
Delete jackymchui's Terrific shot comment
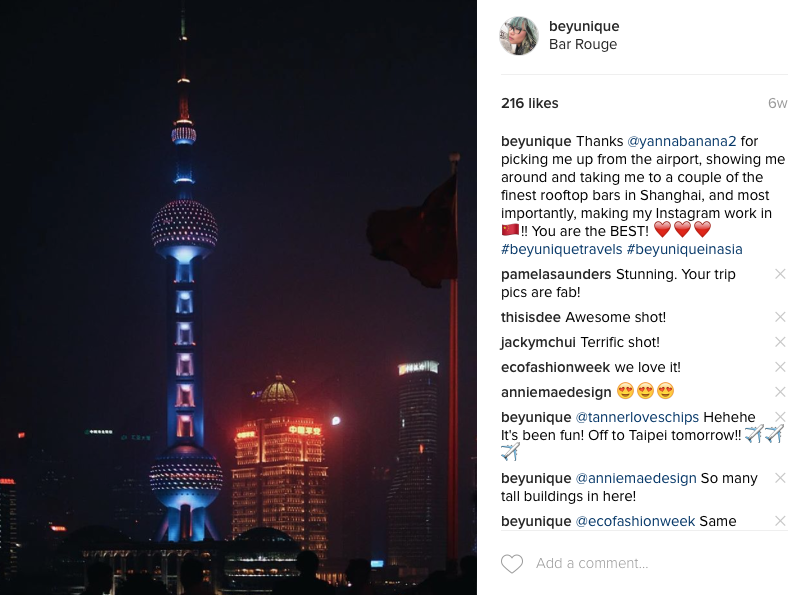click(x=780, y=342)
